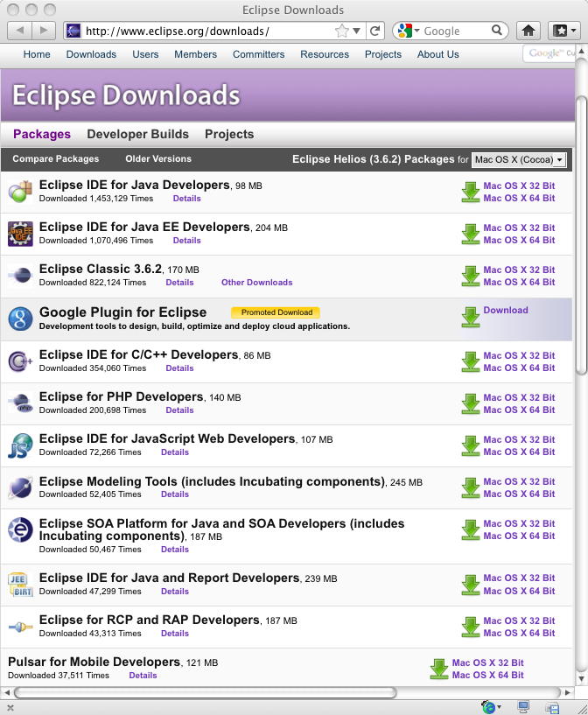This screenshot has width=588, height=715.
Task: Click Mac OS X 32 Bit for SOA Platform
Action: coord(519,523)
